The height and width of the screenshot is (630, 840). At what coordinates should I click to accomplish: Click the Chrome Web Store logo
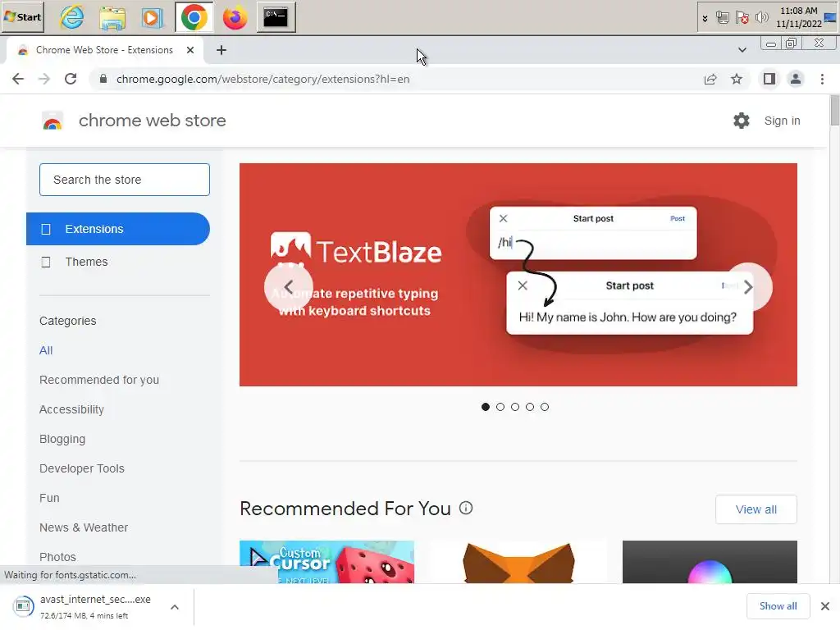point(52,121)
